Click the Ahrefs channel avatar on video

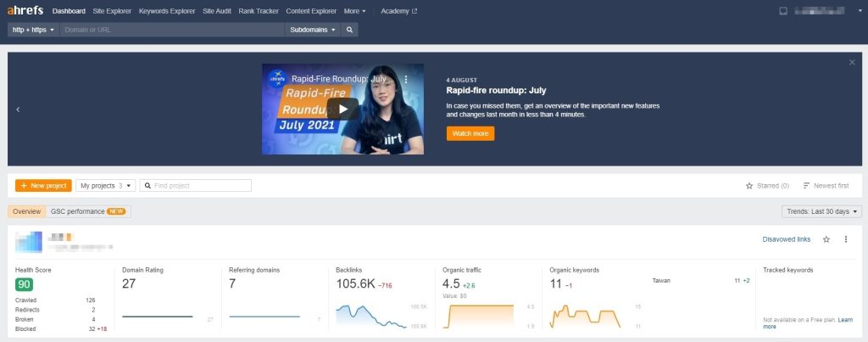[277, 79]
